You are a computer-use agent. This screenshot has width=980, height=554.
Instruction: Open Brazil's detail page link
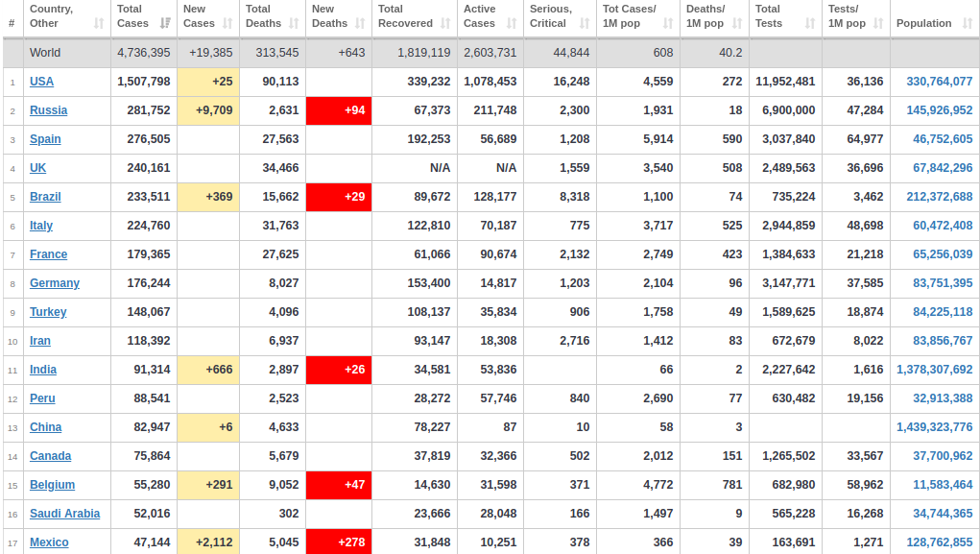(46, 196)
